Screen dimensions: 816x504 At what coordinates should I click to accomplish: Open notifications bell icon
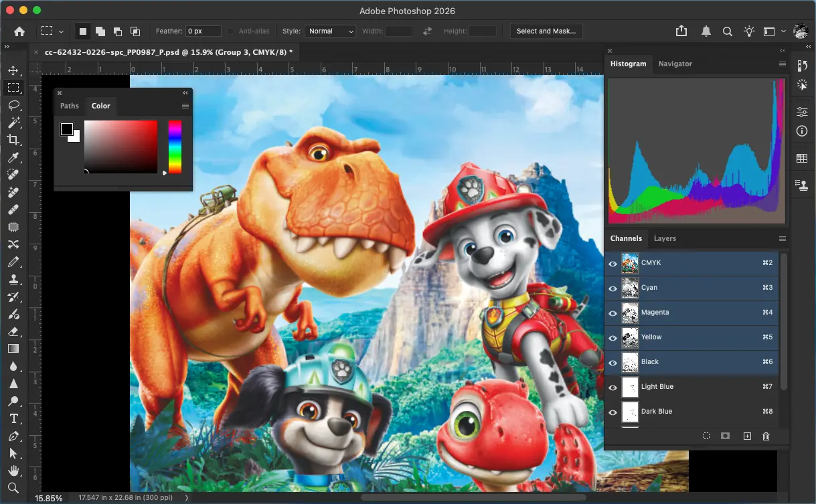[706, 31]
